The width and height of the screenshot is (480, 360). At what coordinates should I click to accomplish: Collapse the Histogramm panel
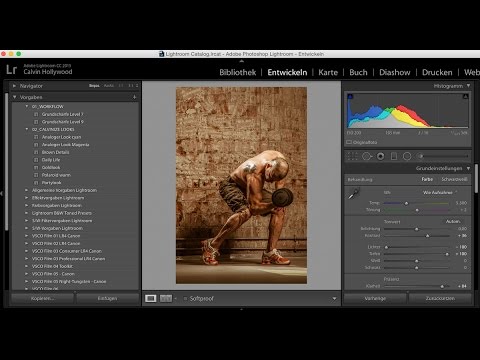tap(468, 86)
